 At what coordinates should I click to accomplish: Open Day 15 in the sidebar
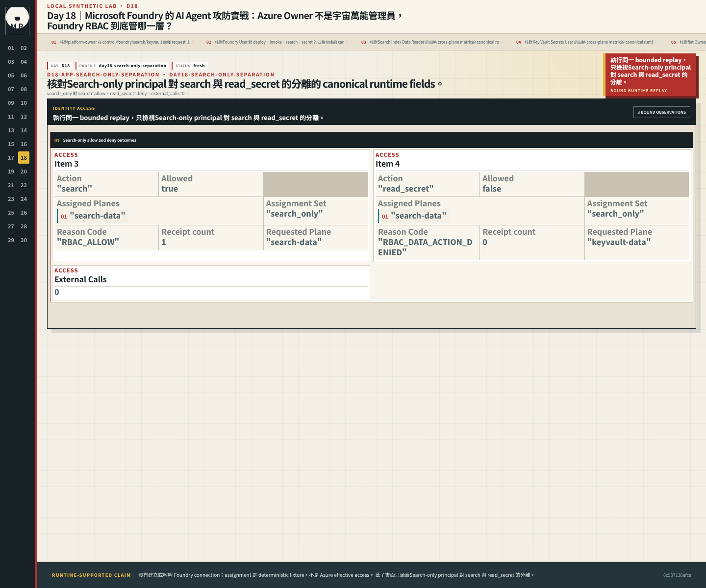11,144
